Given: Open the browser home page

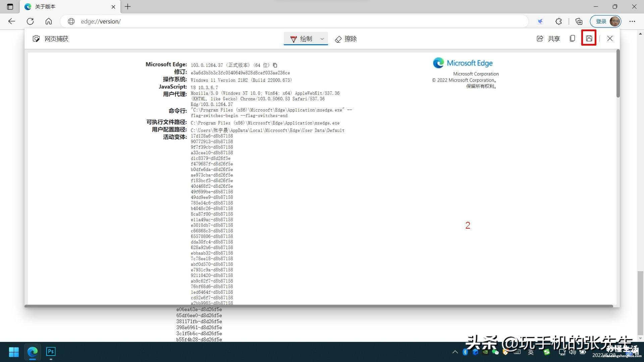Looking at the screenshot, I should [x=49, y=21].
